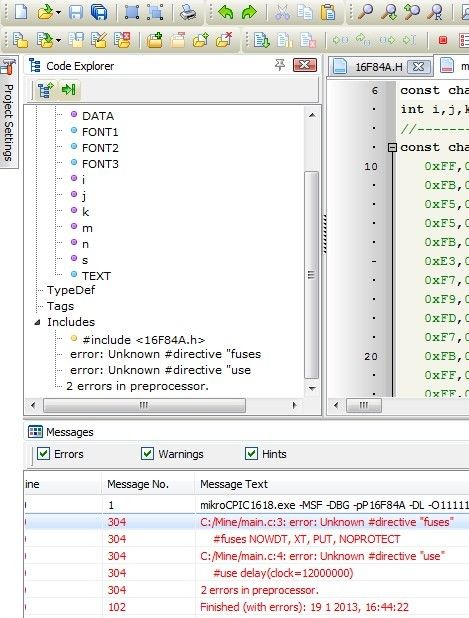This screenshot has width=469, height=618.
Task: Click the Code Explorer scroll up arrow
Action: click(312, 115)
